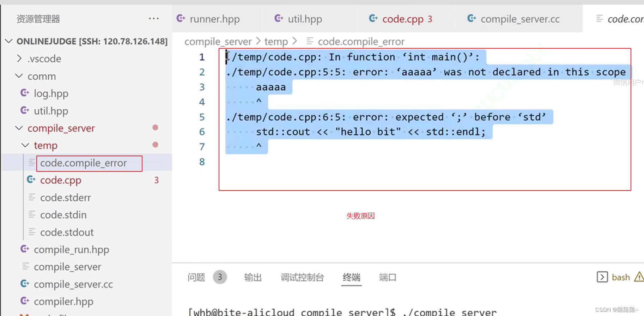The height and width of the screenshot is (316, 644).
Task: Open code.cpp in the explorer tree
Action: point(61,180)
